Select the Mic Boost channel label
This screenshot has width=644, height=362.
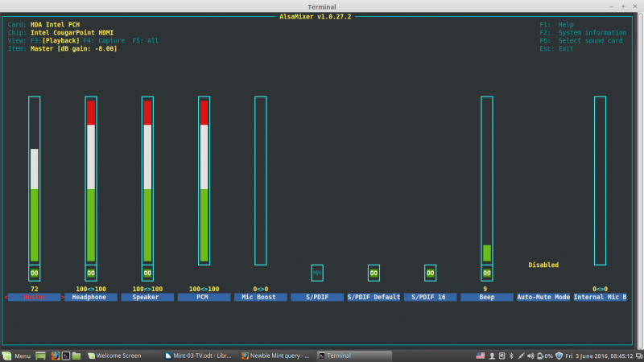click(x=260, y=297)
